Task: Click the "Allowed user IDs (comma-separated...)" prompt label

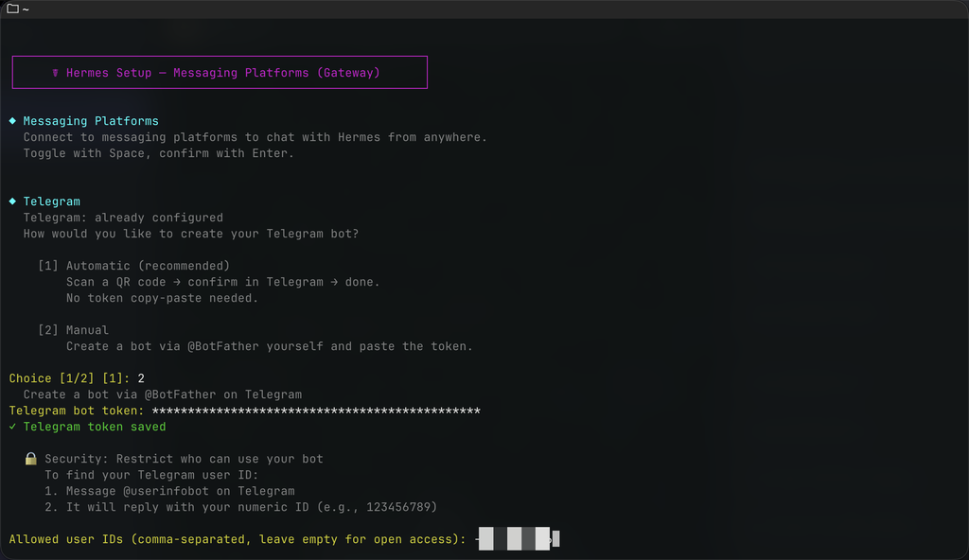Action: tap(238, 539)
